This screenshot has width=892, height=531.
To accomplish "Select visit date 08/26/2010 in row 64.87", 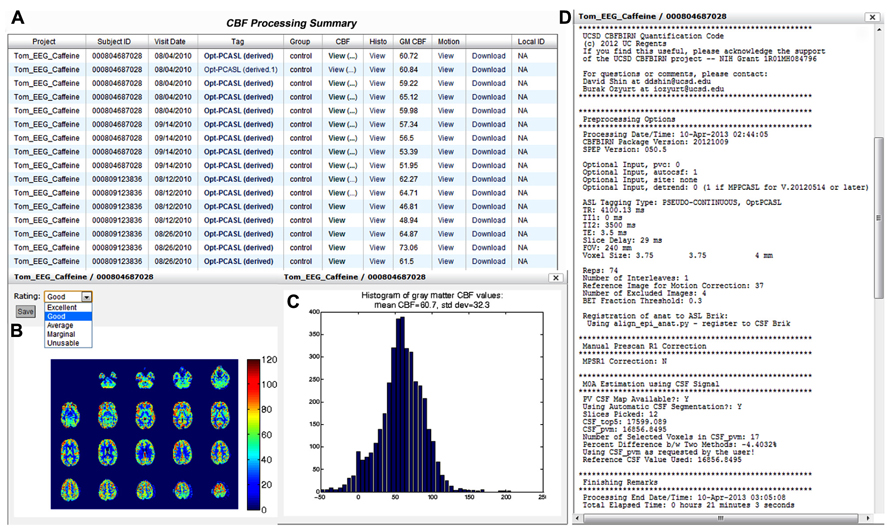I will click(173, 234).
